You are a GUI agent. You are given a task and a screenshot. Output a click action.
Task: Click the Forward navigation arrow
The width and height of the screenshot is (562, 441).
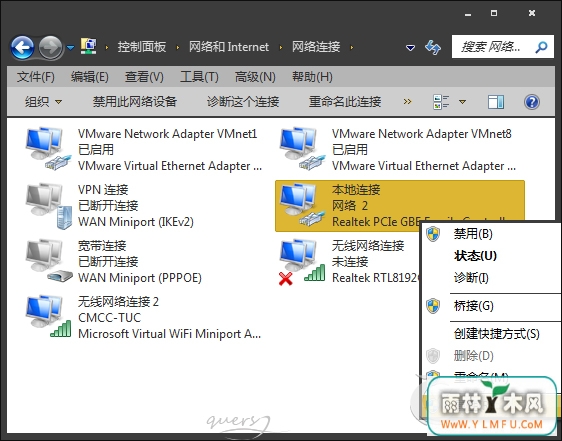[50, 47]
